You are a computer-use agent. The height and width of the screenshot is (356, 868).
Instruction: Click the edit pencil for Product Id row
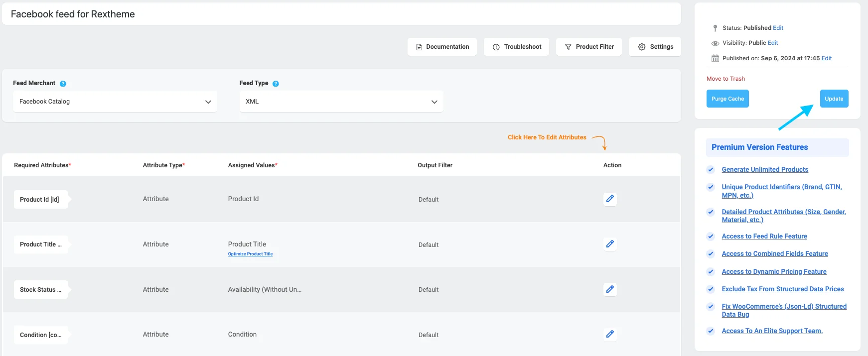point(610,199)
